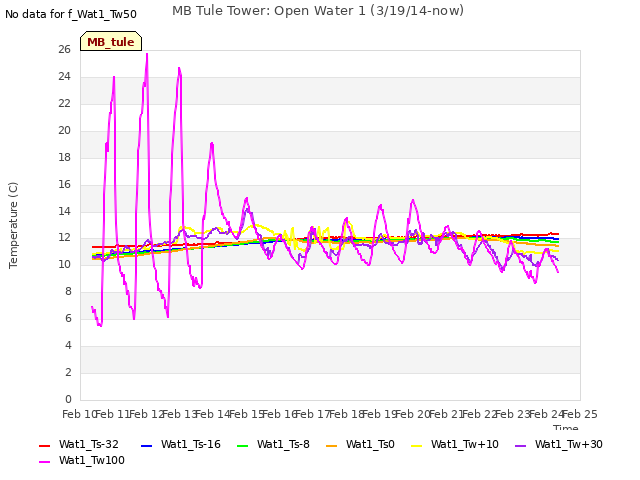The width and height of the screenshot is (640, 480).
Task: Click the Feb 14 x-axis tick label
Action: [212, 414]
